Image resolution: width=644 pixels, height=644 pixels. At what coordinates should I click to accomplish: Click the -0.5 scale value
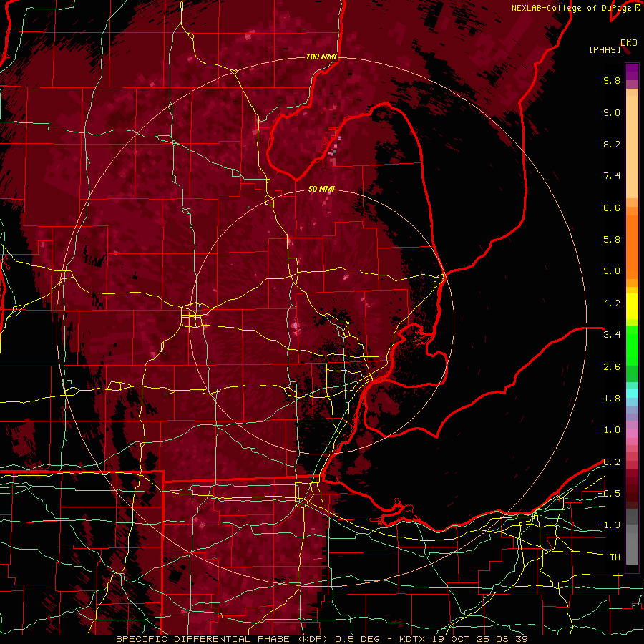click(609, 494)
